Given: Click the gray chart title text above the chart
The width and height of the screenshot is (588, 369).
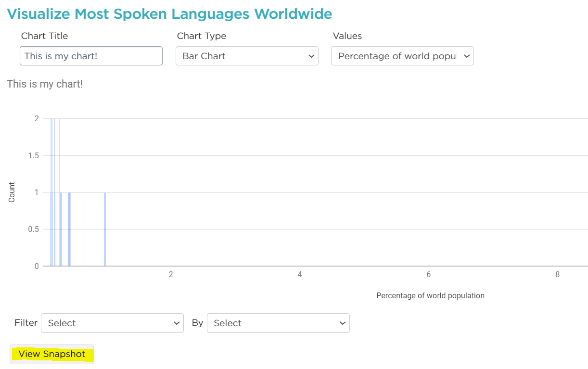Looking at the screenshot, I should coord(45,84).
